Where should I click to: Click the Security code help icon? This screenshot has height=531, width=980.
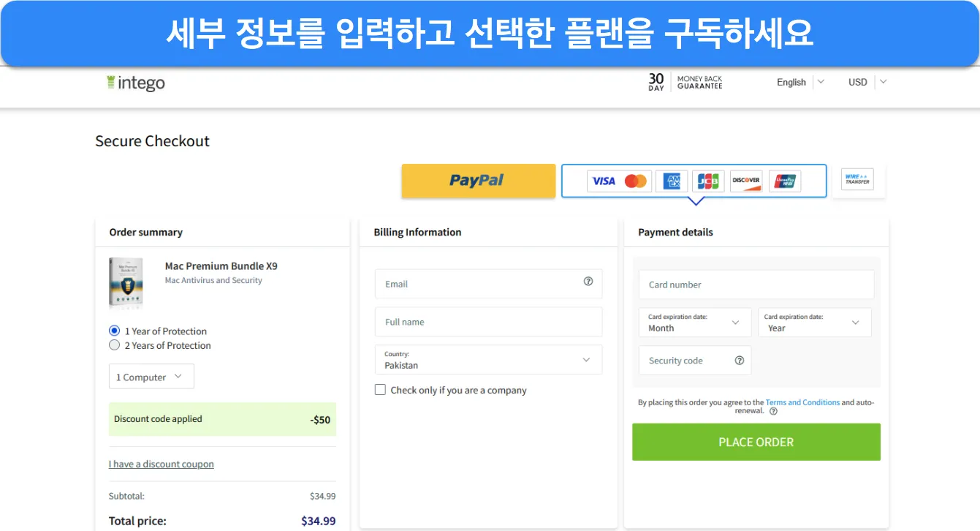click(740, 360)
